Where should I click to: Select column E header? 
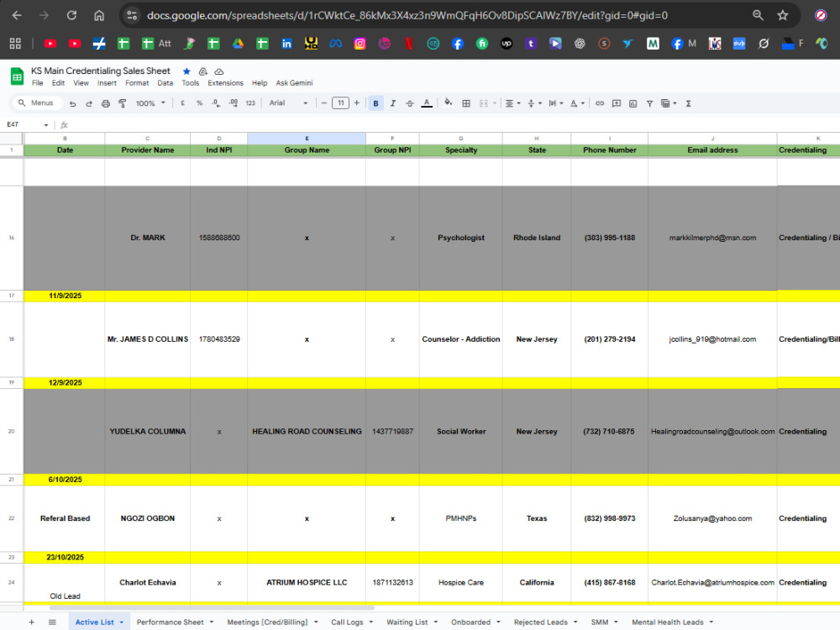click(x=307, y=139)
